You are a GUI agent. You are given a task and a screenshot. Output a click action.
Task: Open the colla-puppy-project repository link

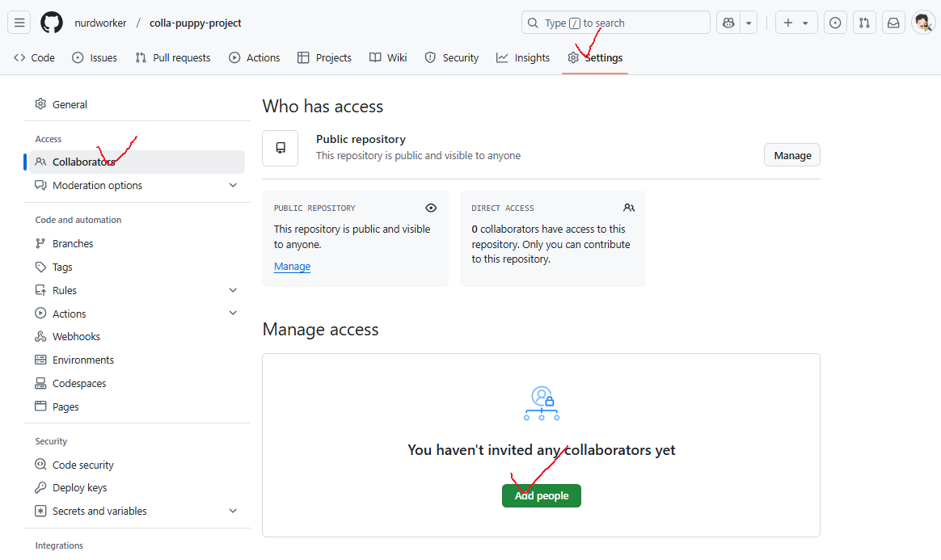pos(195,23)
